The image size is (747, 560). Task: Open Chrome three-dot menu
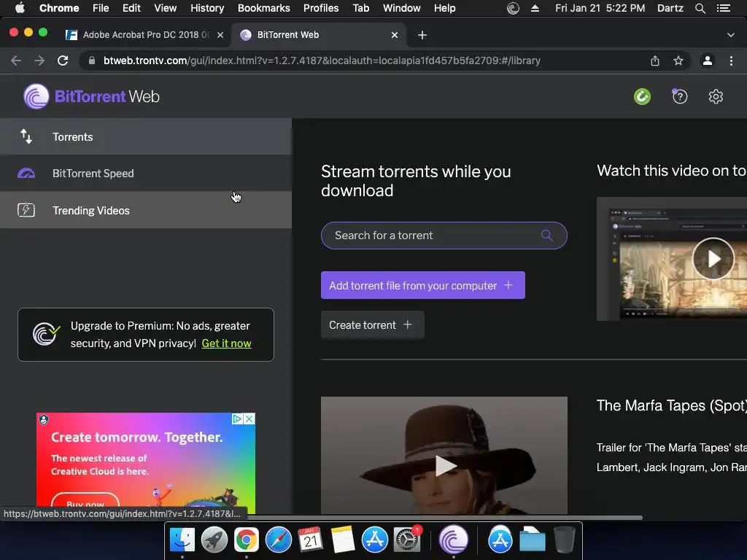point(731,61)
